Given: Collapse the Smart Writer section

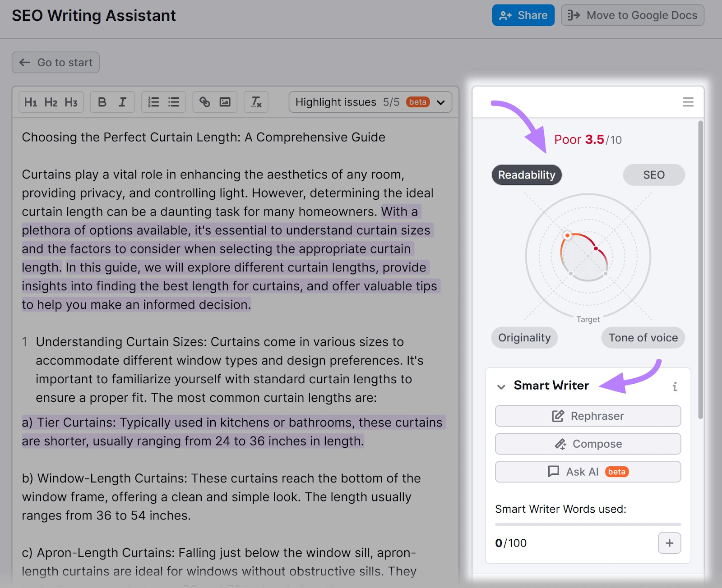Looking at the screenshot, I should [501, 386].
